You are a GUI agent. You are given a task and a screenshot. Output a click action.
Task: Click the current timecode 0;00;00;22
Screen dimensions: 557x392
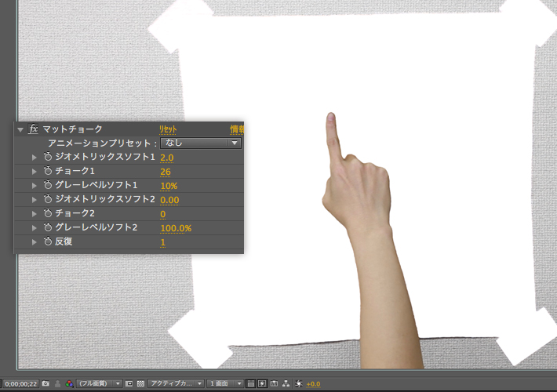coord(20,383)
